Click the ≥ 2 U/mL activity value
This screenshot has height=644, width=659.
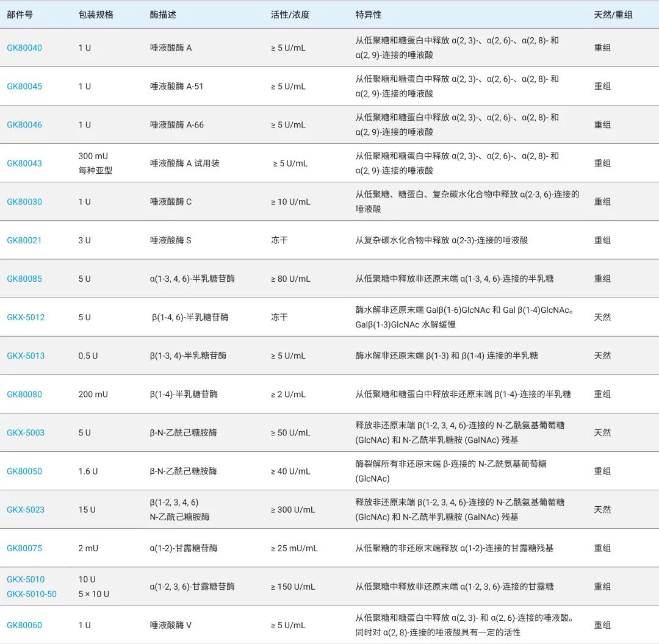pyautogui.click(x=288, y=394)
